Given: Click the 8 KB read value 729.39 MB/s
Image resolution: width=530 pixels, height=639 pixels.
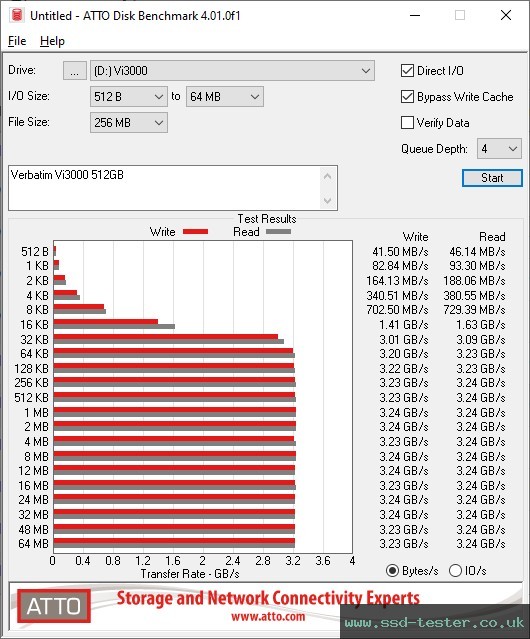Looking at the screenshot, I should (474, 310).
